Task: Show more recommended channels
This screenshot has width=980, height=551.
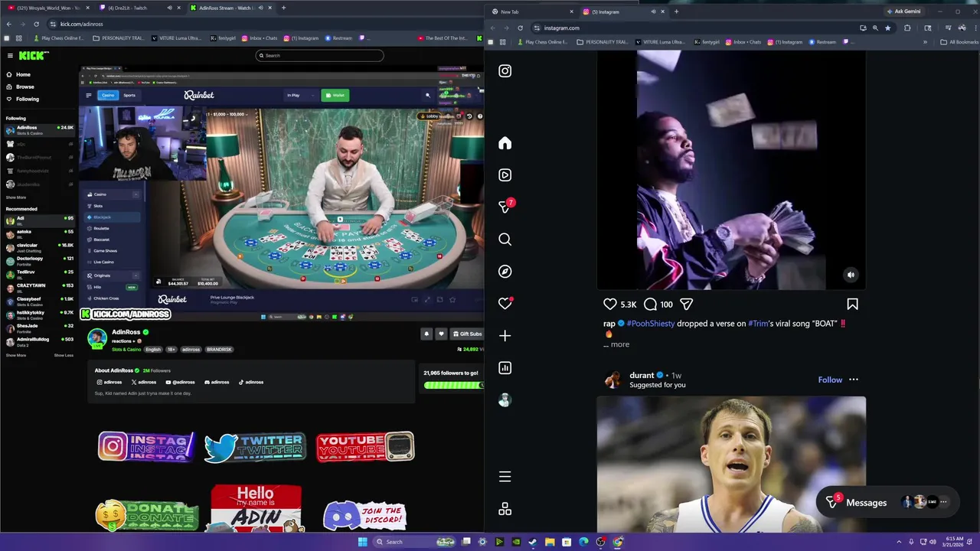Action: [x=16, y=355]
